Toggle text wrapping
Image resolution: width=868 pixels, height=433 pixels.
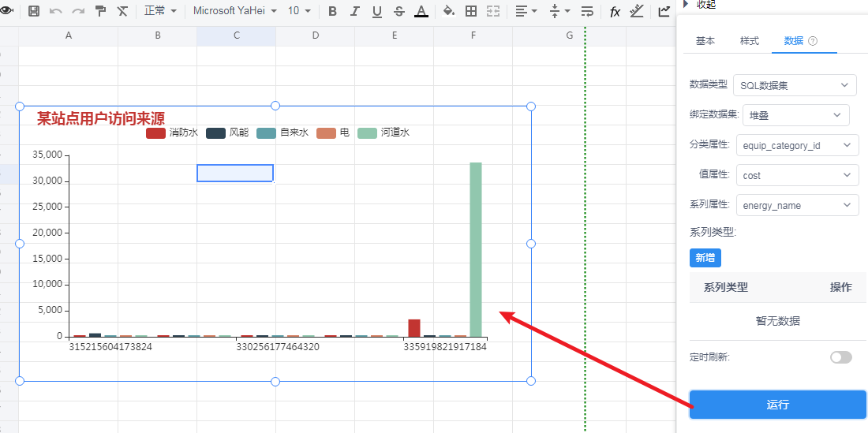click(x=587, y=11)
